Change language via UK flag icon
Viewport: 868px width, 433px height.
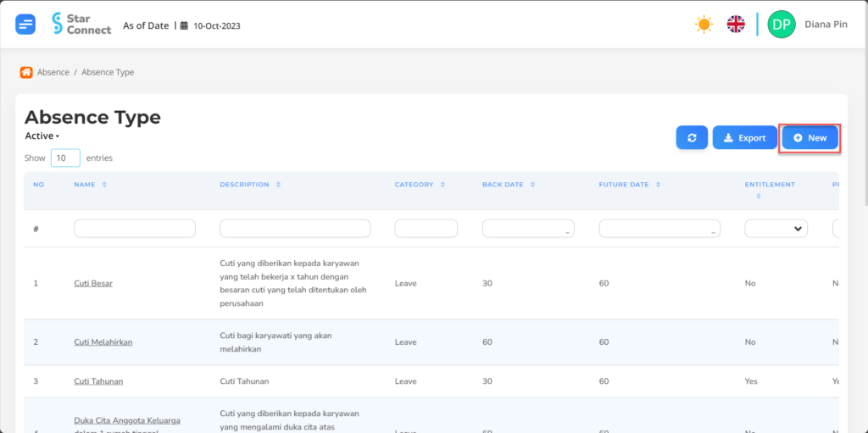click(736, 25)
